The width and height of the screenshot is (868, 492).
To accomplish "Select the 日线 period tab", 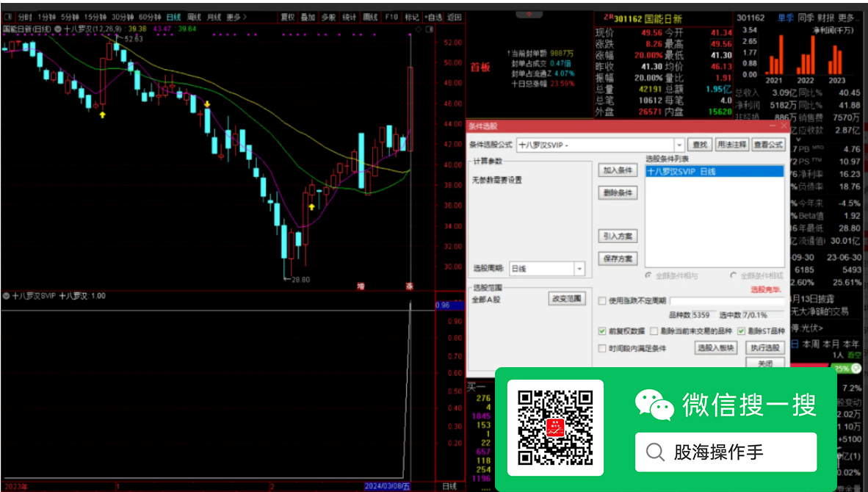I will point(174,17).
